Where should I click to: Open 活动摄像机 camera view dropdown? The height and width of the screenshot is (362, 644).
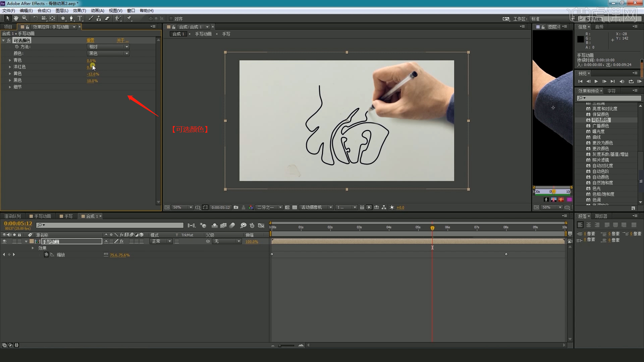coord(316,207)
